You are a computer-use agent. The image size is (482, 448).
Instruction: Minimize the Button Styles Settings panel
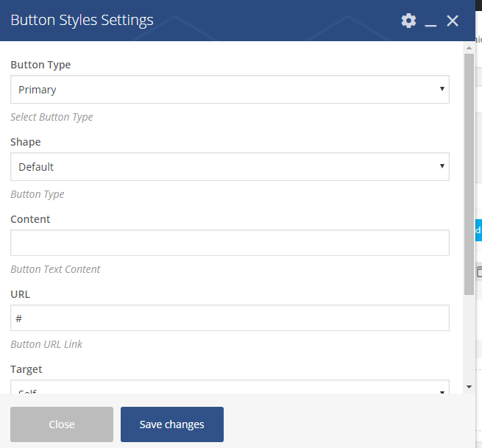(x=430, y=21)
